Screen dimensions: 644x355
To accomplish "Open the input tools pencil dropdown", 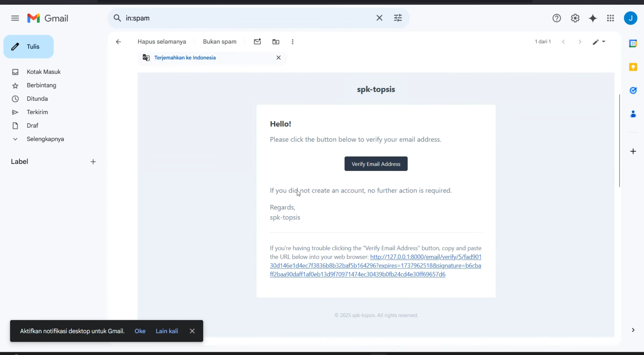I will coord(599,42).
